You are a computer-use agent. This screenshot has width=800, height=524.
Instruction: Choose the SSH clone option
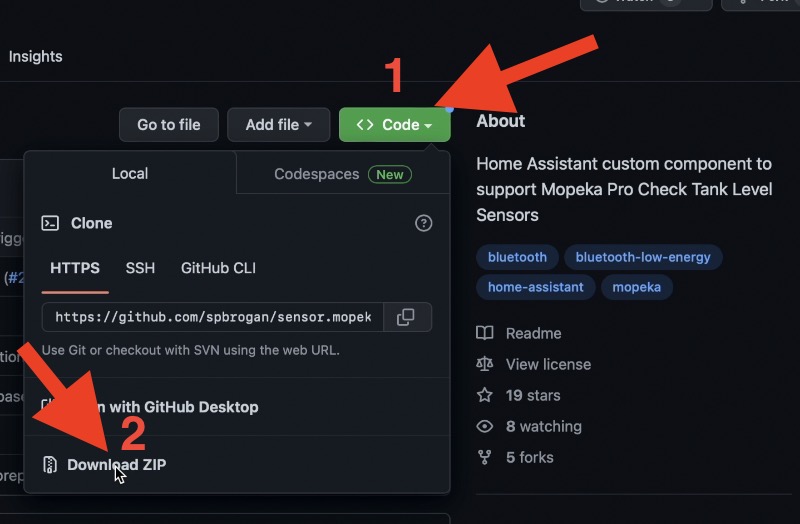140,268
